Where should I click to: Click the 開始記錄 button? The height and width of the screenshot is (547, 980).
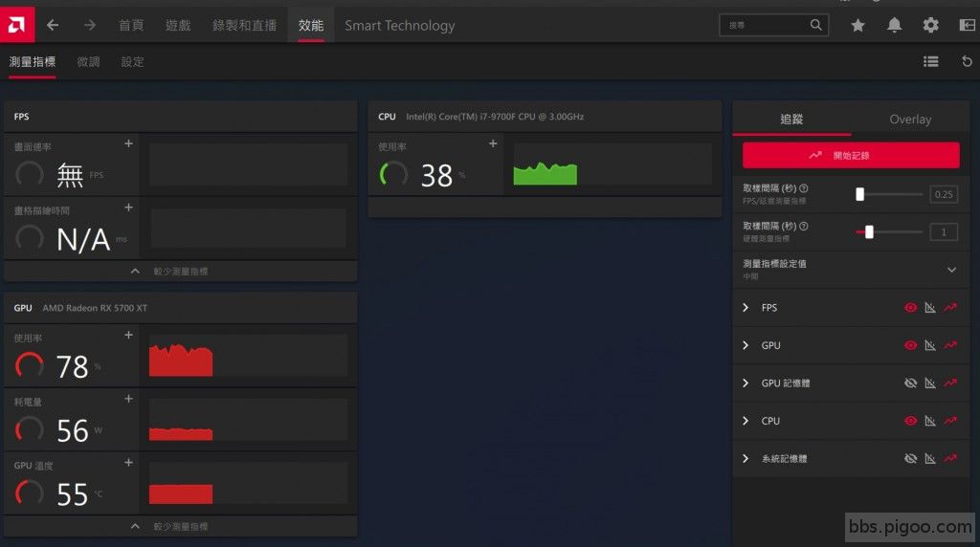pyautogui.click(x=851, y=155)
